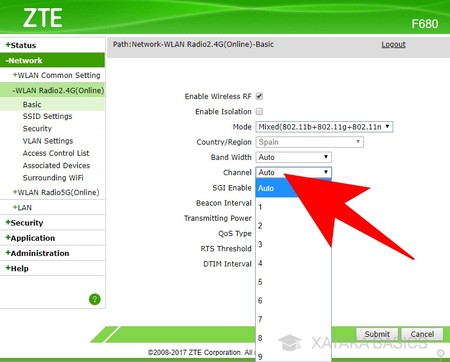Open the Mode dropdown
This screenshot has height=362, width=450.
[324, 127]
